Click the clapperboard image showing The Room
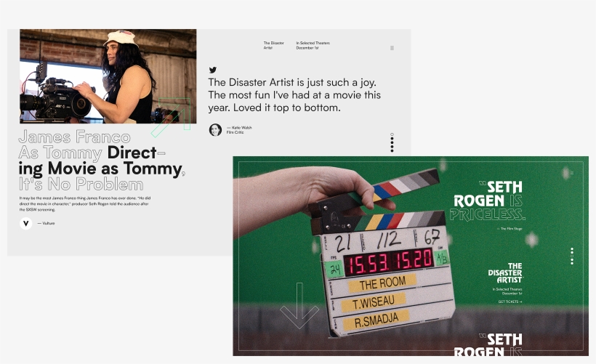This screenshot has width=596, height=364. point(378,269)
